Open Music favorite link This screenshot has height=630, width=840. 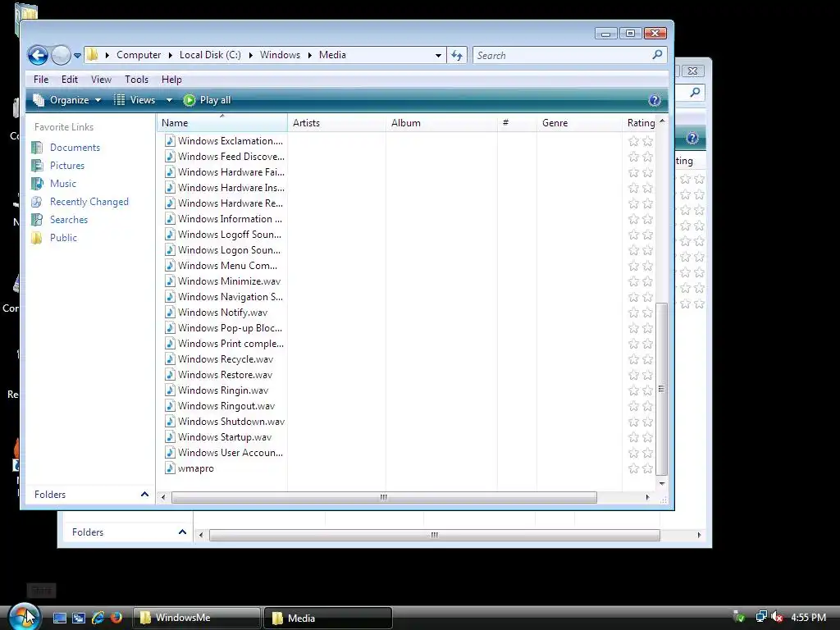tap(62, 184)
